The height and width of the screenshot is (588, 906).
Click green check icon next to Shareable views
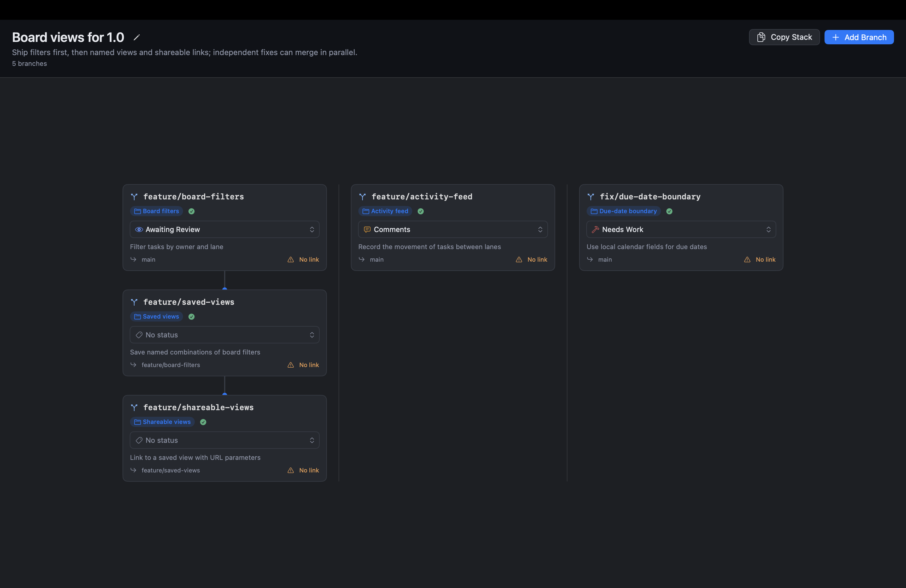[x=203, y=422]
